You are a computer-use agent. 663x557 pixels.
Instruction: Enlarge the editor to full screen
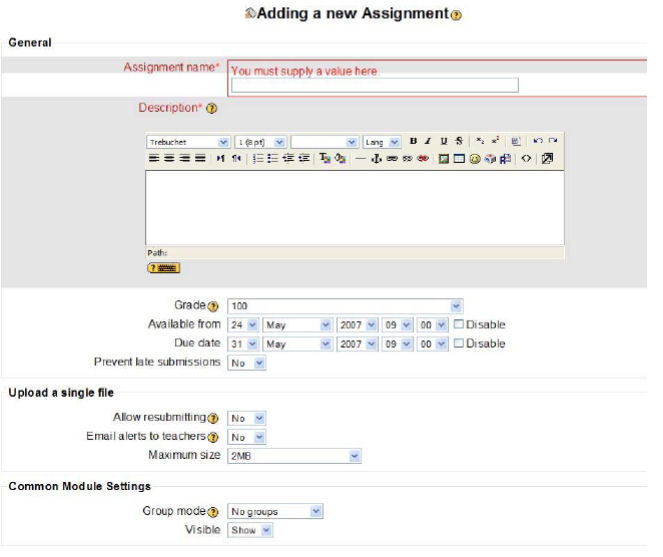pos(547,158)
